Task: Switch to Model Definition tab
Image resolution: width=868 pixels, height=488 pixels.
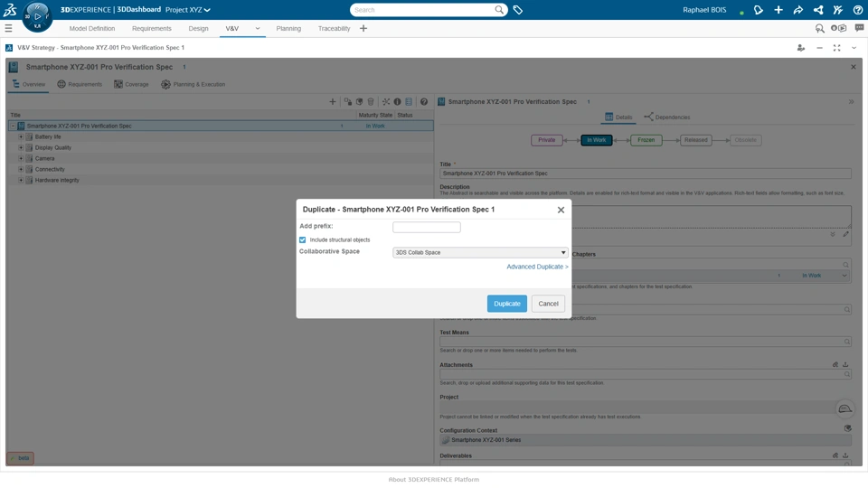Action: tap(92, 28)
